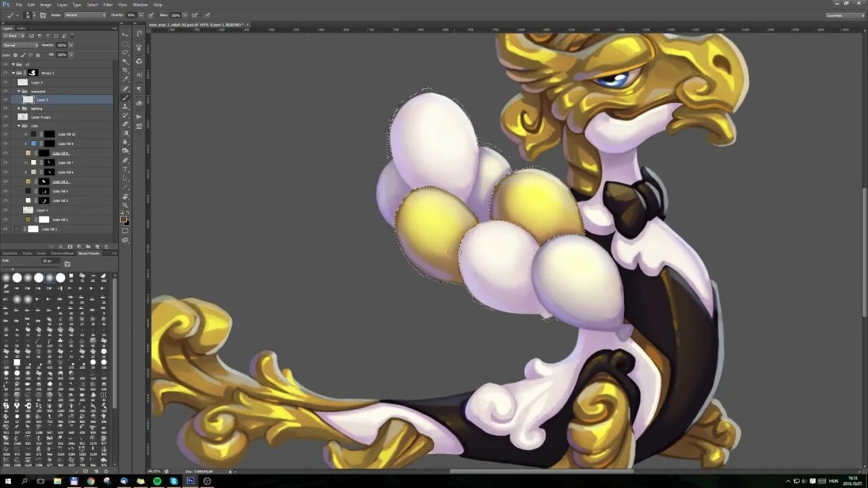Select the Eyedropper tool

[125, 79]
